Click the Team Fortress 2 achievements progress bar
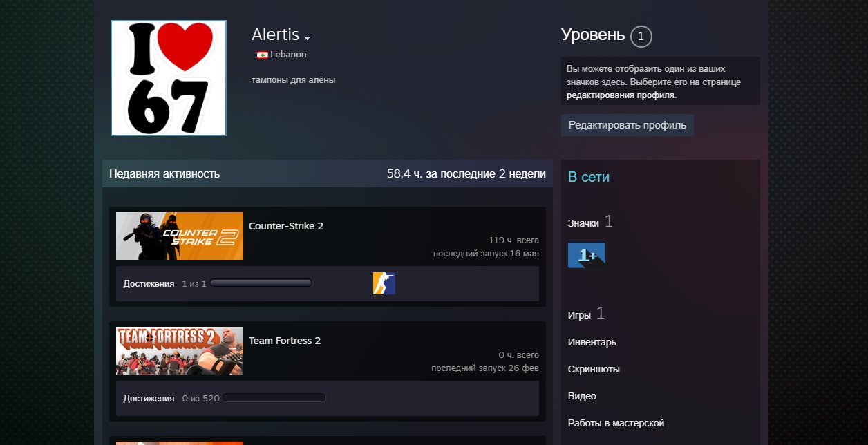This screenshot has height=445, width=868. click(x=274, y=398)
